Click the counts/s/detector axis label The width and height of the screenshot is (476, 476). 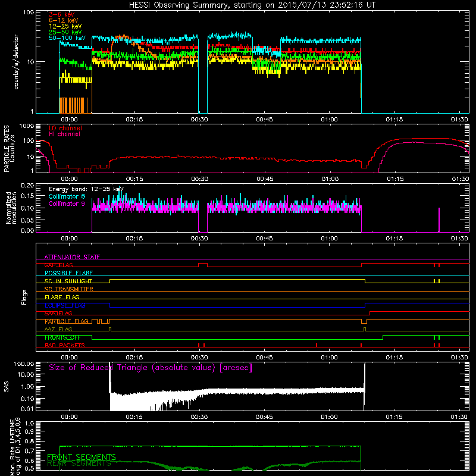16,62
